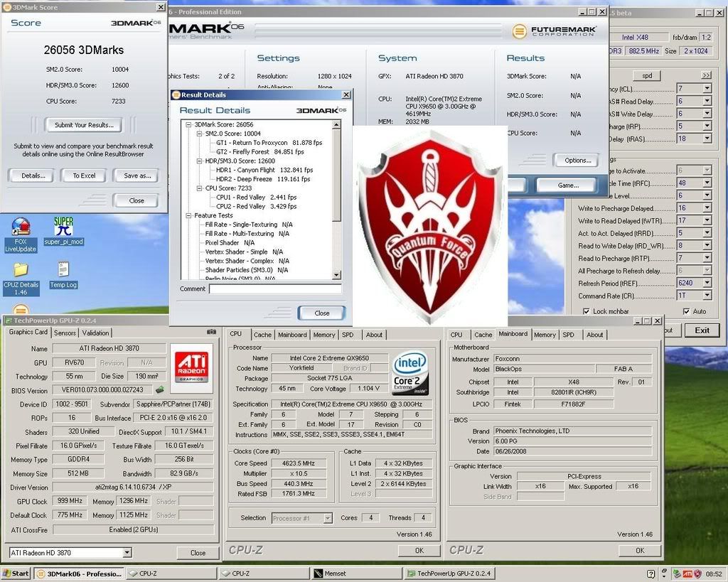
Task: Click the Comment input field
Action: [275, 289]
